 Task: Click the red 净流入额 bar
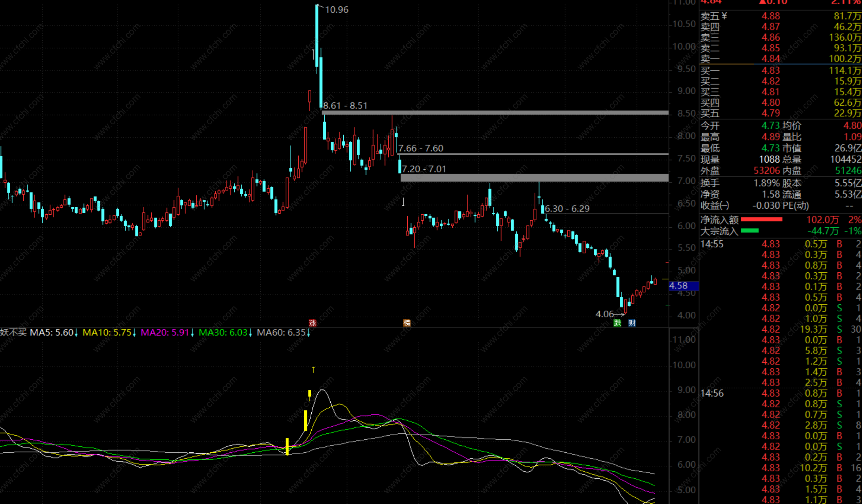pyautogui.click(x=761, y=219)
